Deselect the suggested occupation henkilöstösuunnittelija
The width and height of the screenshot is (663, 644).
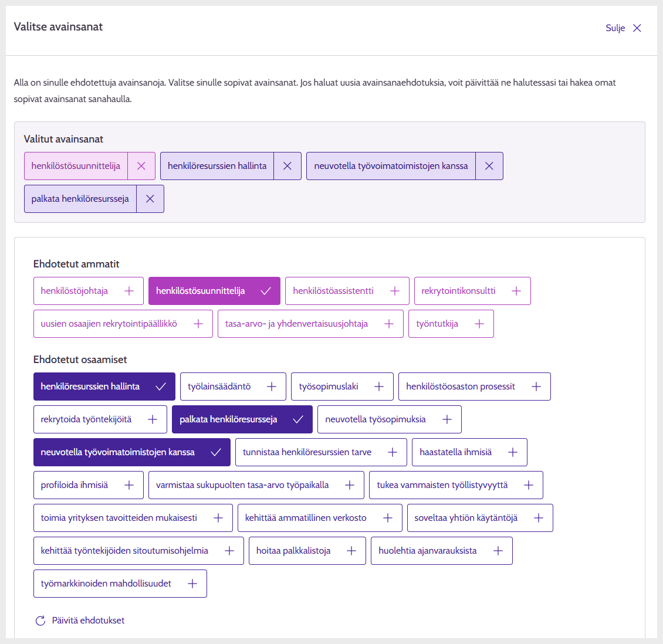(x=214, y=291)
